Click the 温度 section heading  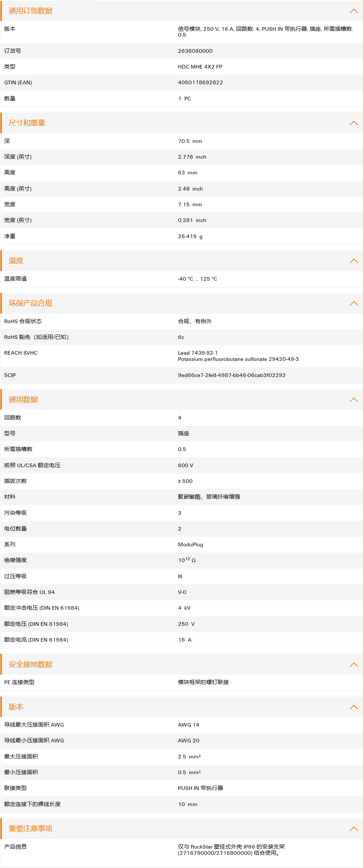click(16, 261)
